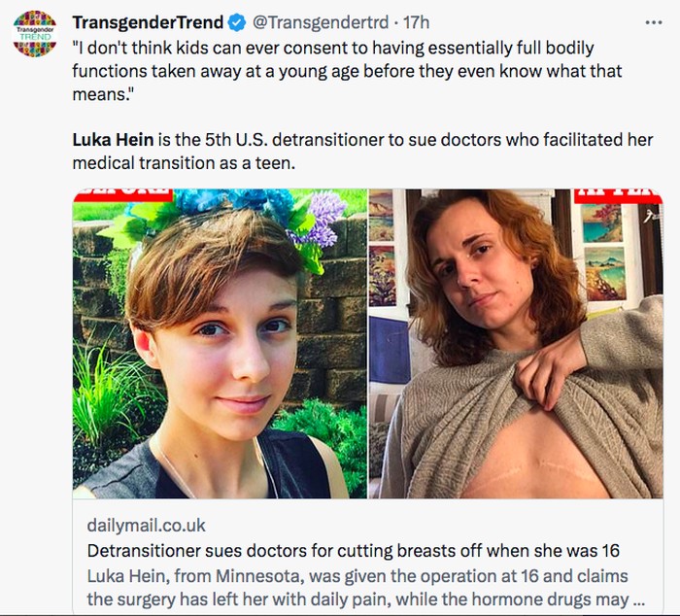Open the TransgenderTrend profile avatar

[35, 32]
